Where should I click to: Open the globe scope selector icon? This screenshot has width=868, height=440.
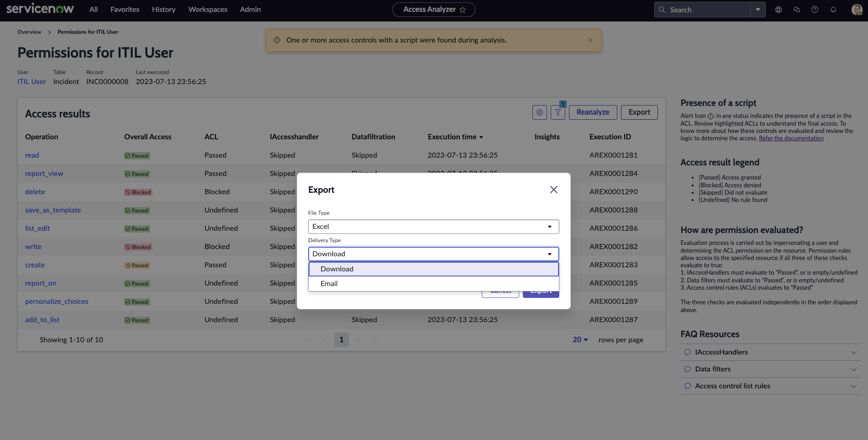tap(779, 10)
